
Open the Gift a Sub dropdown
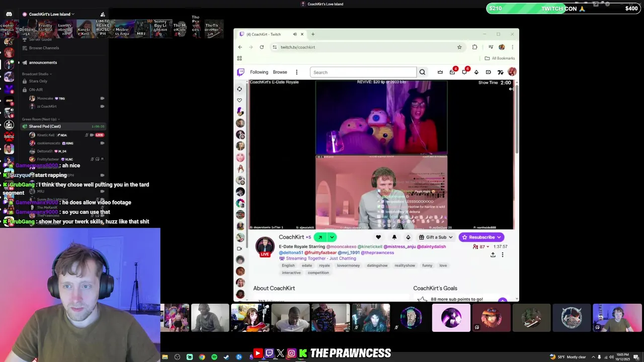point(436,237)
